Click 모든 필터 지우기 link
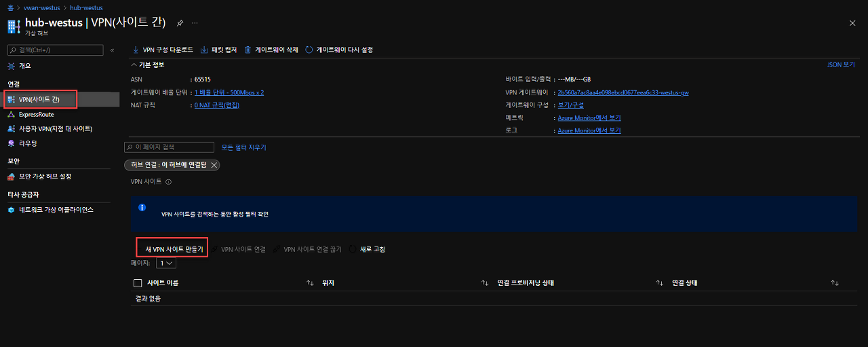The height and width of the screenshot is (347, 868). tap(244, 147)
